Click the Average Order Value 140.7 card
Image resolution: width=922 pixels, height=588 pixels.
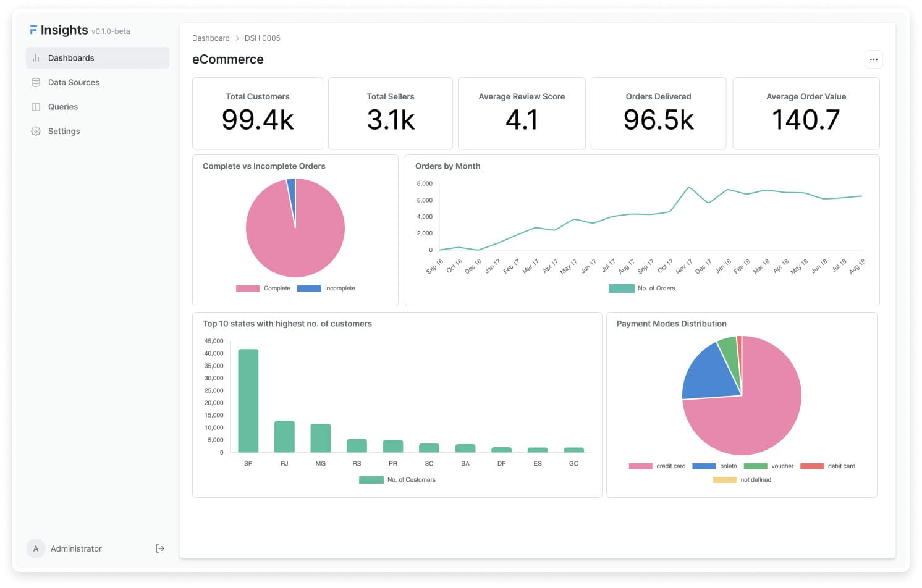(806, 113)
